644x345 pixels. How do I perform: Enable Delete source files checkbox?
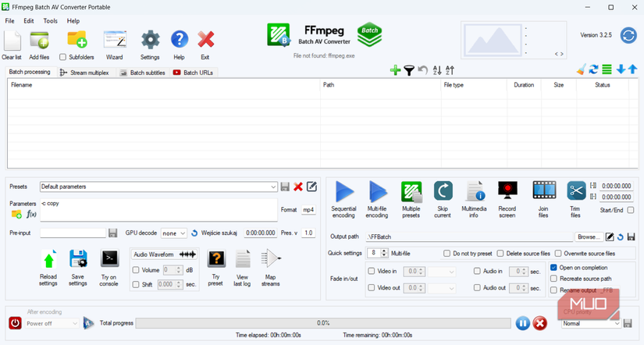pos(500,254)
